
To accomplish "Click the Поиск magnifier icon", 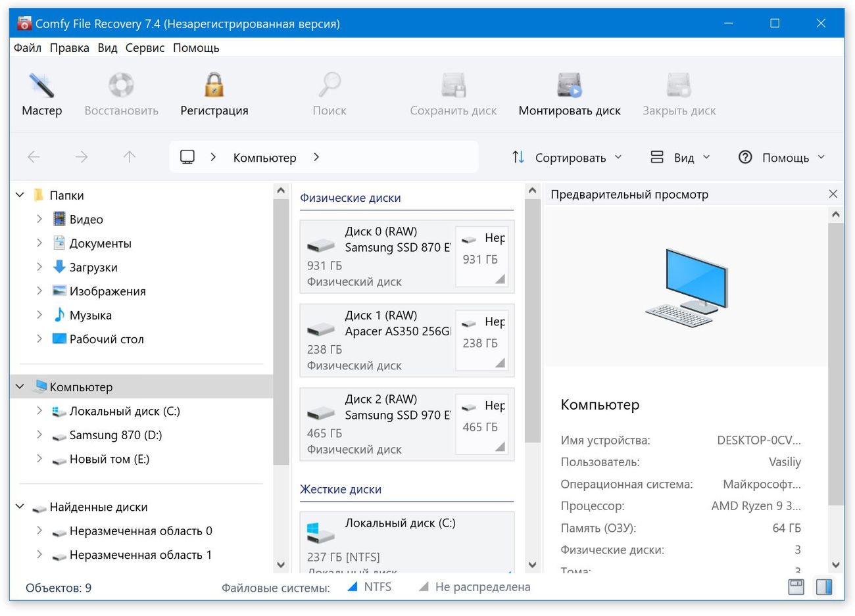I will 330,85.
